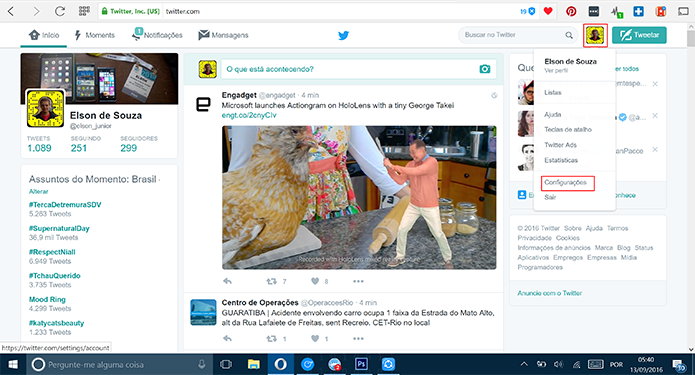Image resolution: width=695 pixels, height=375 pixels.
Task: Open Estatísticas from the dropdown menu
Action: [x=561, y=160]
